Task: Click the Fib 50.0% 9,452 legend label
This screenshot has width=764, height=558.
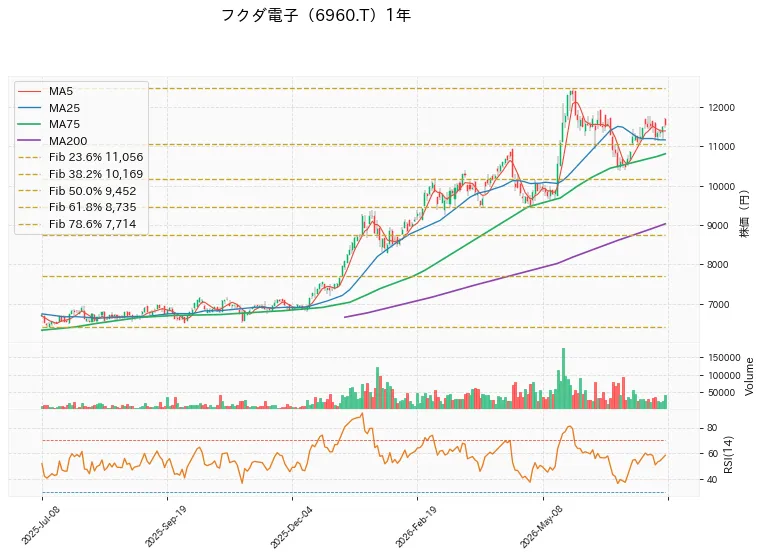Action: [93, 191]
